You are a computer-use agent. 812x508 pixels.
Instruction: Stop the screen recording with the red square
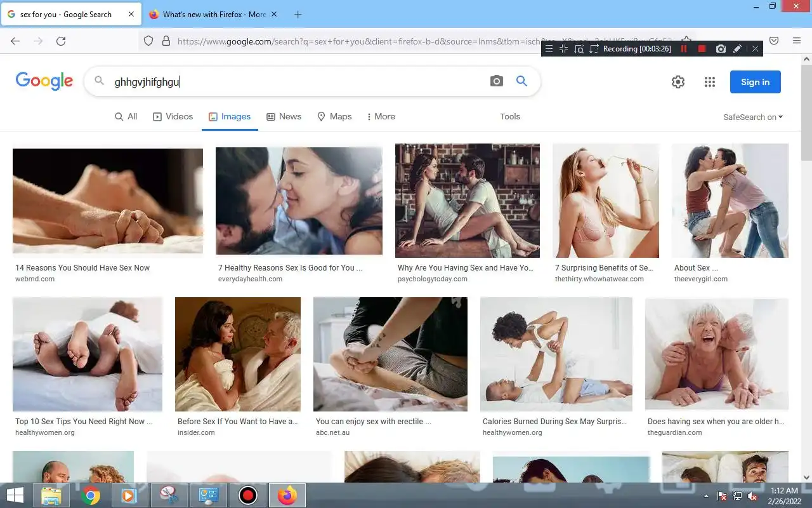tap(702, 49)
